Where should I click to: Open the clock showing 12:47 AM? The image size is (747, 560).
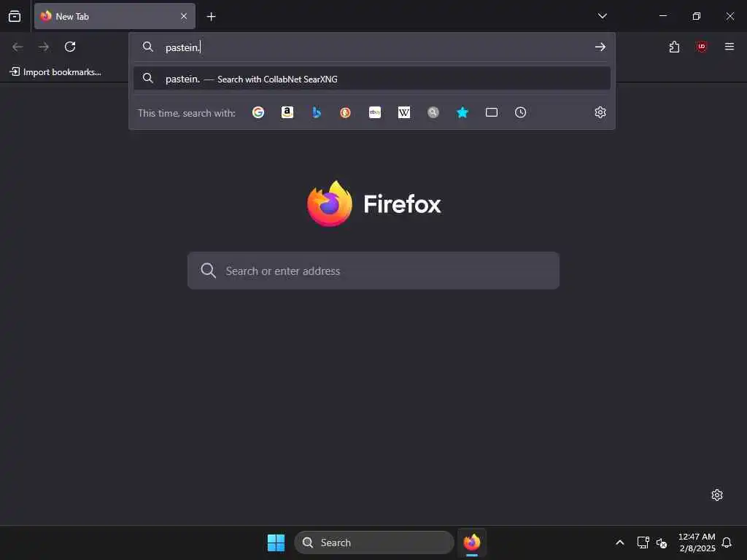click(697, 542)
